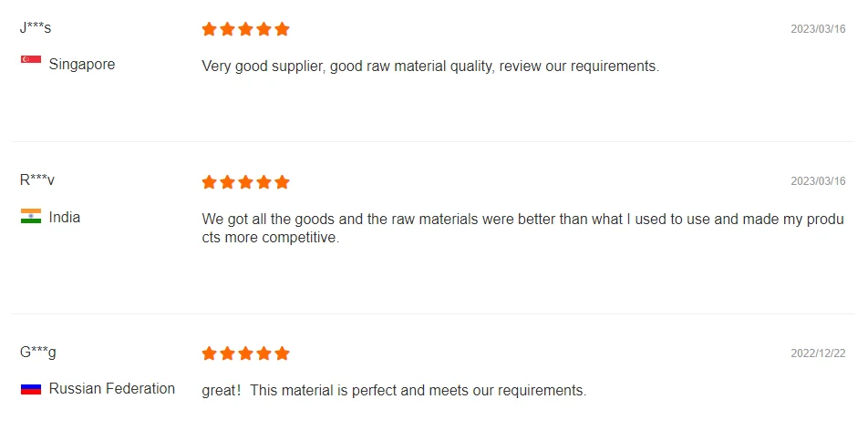Click the 2022/12/22 review date
Viewport: 868px width, 430px height.
pyautogui.click(x=818, y=353)
